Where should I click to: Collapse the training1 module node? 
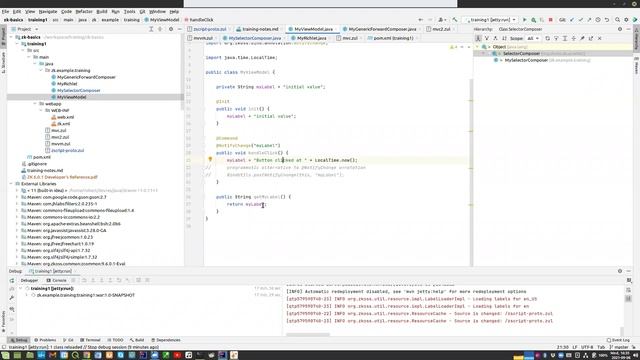[x=17, y=44]
